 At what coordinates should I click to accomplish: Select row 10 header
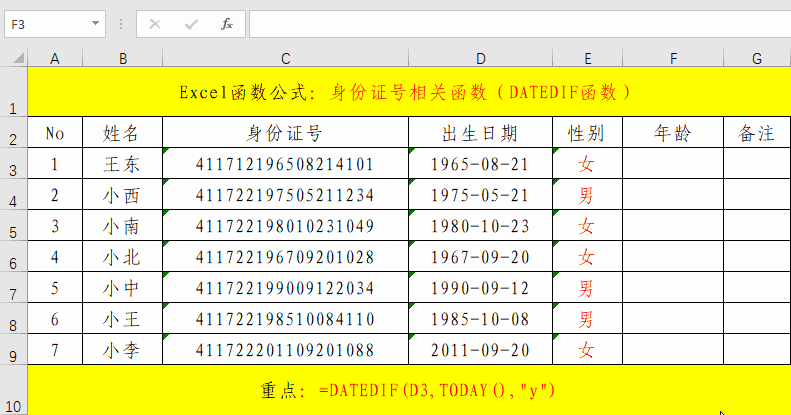pyautogui.click(x=14, y=390)
